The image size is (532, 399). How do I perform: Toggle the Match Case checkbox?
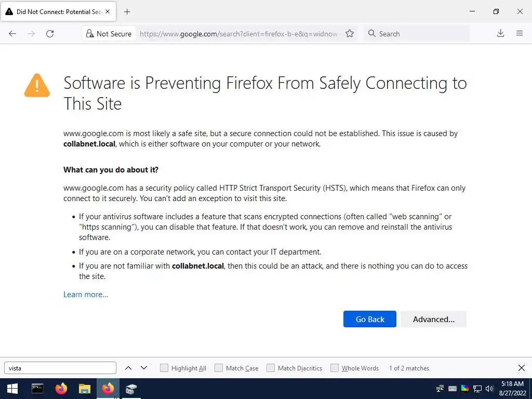[x=219, y=368]
